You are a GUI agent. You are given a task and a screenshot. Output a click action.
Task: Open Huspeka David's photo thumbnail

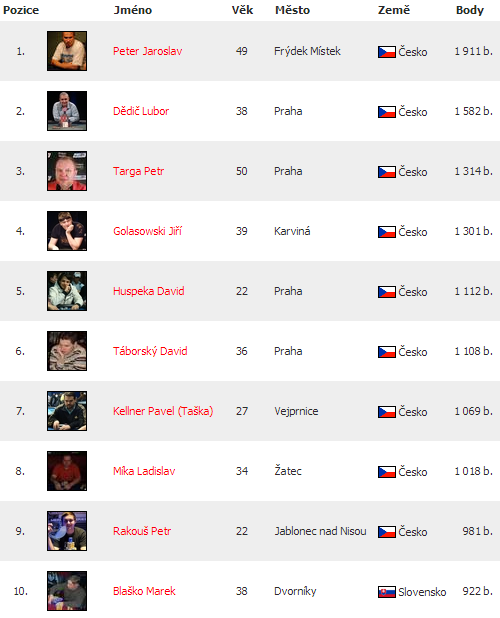67,291
